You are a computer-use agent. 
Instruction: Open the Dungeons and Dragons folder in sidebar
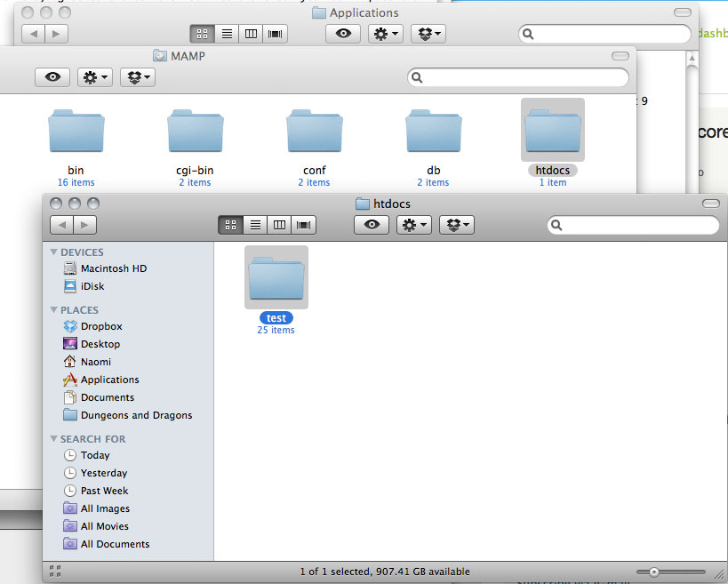(135, 415)
